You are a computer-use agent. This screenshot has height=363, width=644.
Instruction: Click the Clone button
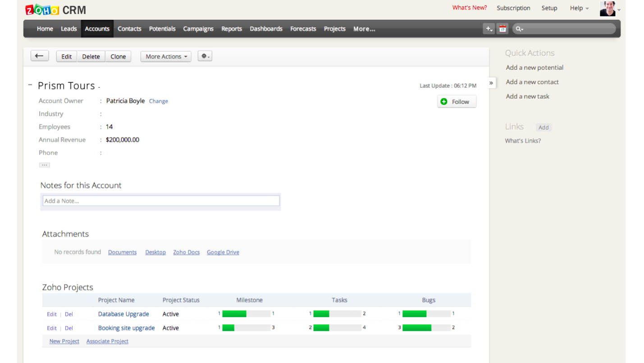click(118, 56)
